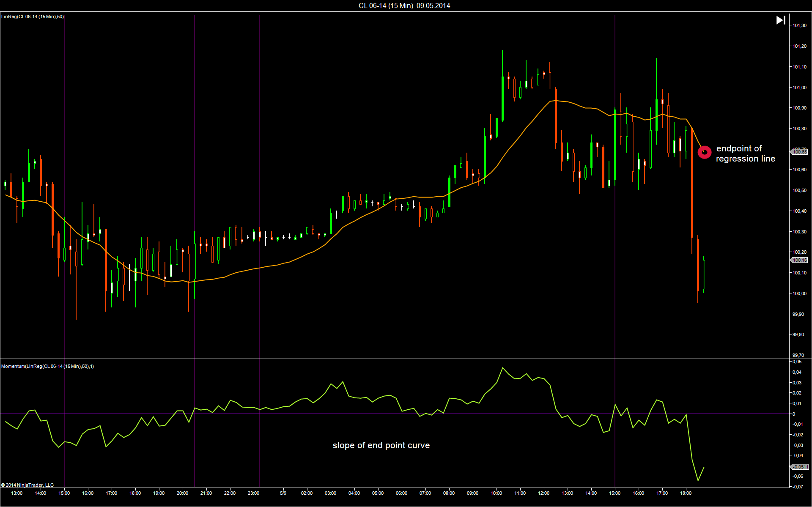Viewport: 812px width, 507px height.
Task: Click the 0 level on momentum axis
Action: tap(794, 414)
